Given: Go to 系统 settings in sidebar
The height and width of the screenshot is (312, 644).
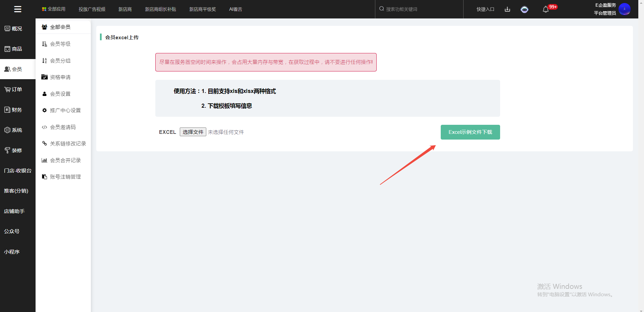Looking at the screenshot, I should pos(13,130).
